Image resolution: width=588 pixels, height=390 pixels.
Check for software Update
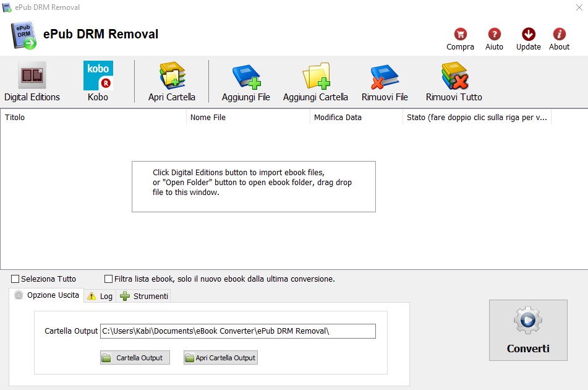pos(529,39)
